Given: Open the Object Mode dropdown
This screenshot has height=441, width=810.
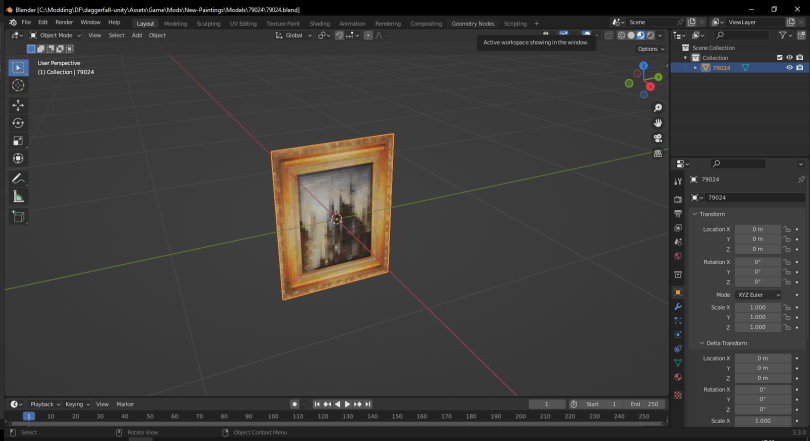Looking at the screenshot, I should click(55, 35).
